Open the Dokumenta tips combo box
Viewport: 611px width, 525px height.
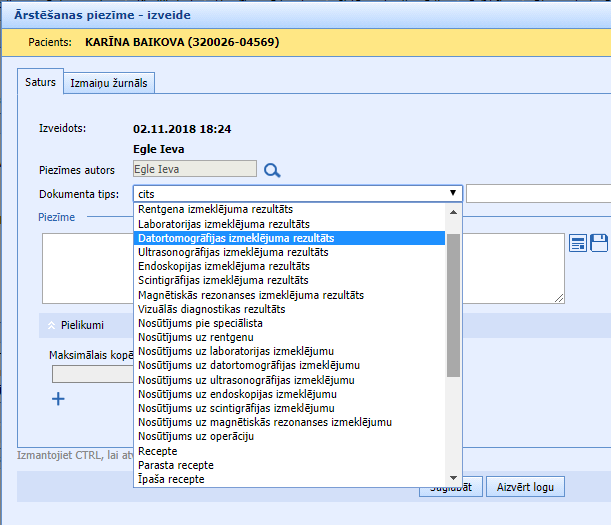tap(298, 194)
